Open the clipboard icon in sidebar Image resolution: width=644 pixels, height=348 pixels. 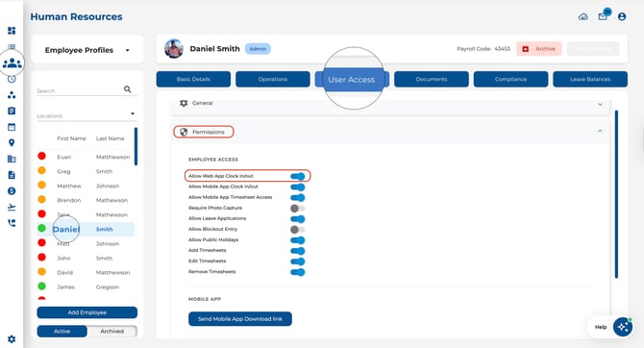tap(12, 111)
